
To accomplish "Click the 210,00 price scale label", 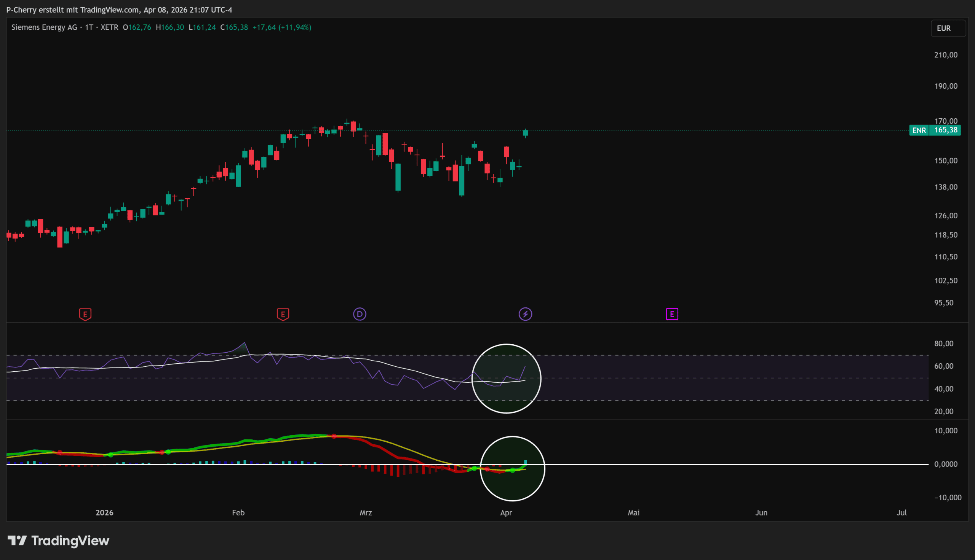I will click(x=946, y=55).
